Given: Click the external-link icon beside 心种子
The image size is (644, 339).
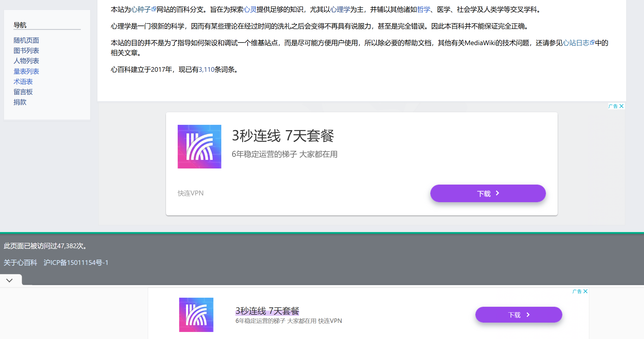Looking at the screenshot, I should coord(154,9).
